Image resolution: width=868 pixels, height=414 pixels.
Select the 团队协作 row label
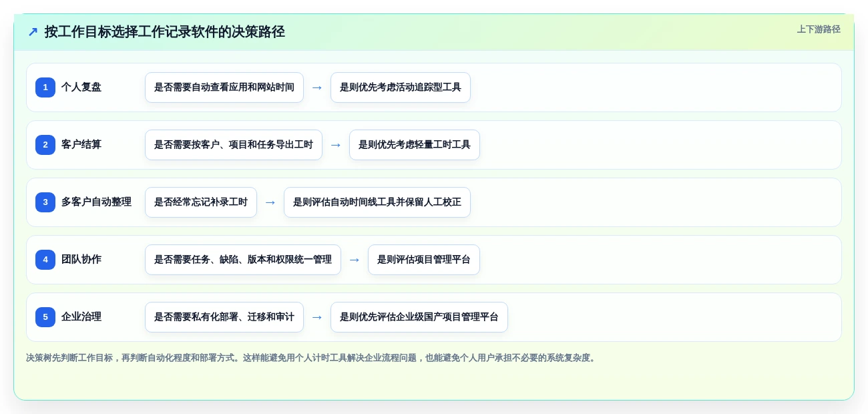[81, 260]
